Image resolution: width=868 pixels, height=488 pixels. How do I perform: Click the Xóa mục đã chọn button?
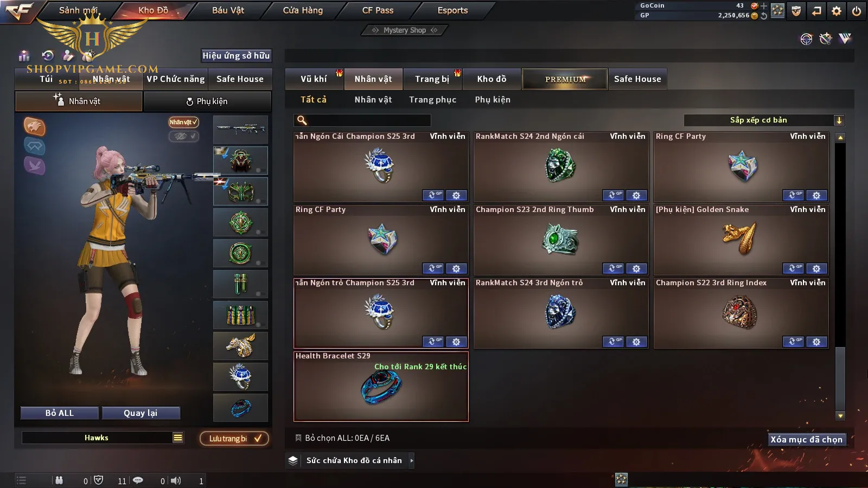[x=807, y=440]
